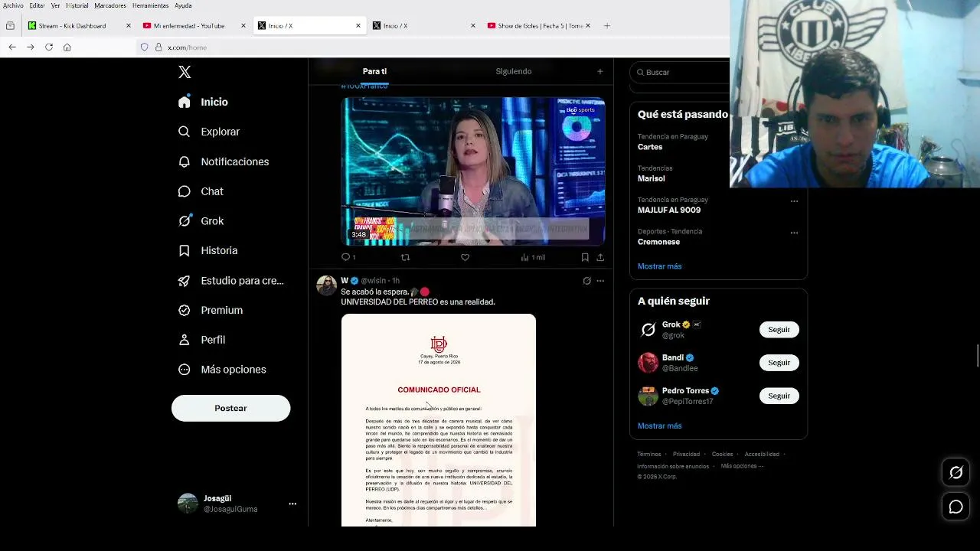The image size is (980, 551).
Task: Open Archivo menu
Action: point(13,5)
